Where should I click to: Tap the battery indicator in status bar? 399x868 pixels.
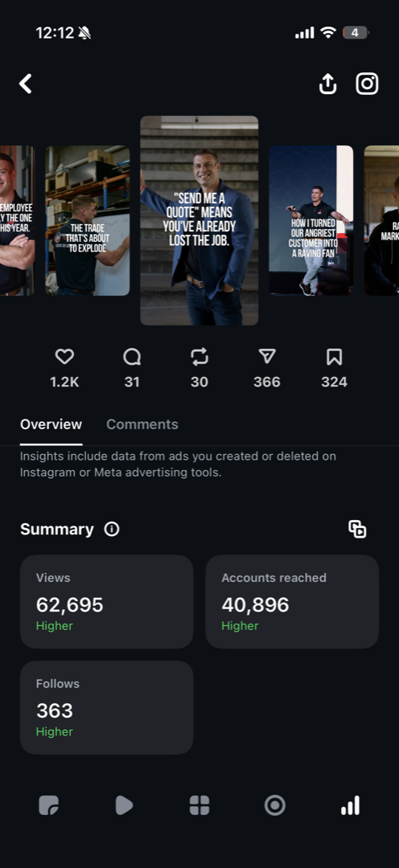(356, 33)
